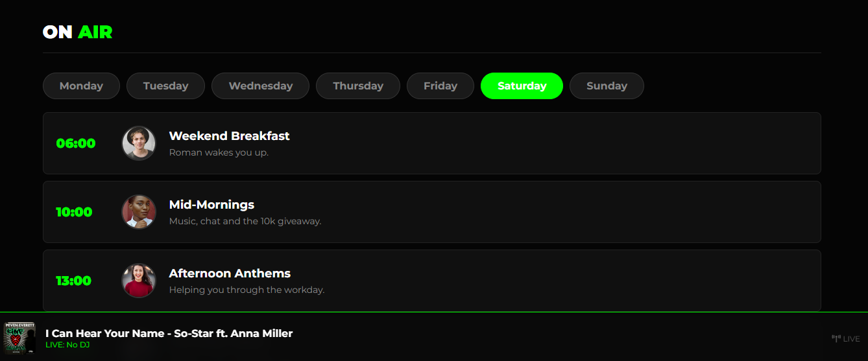Screen dimensions: 868x361
Task: Click the "LIVE: No DJ" status text
Action: (67, 345)
